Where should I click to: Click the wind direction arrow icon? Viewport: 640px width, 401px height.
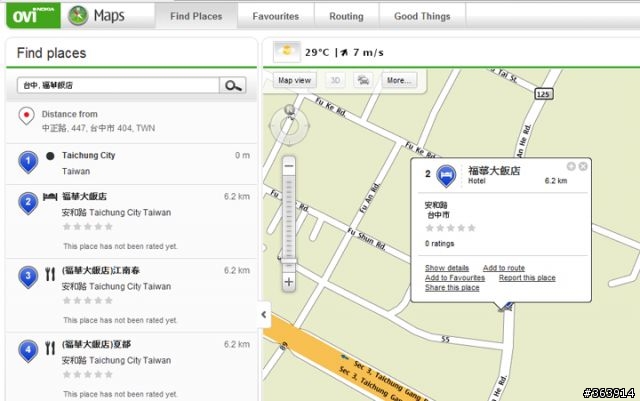(344, 52)
